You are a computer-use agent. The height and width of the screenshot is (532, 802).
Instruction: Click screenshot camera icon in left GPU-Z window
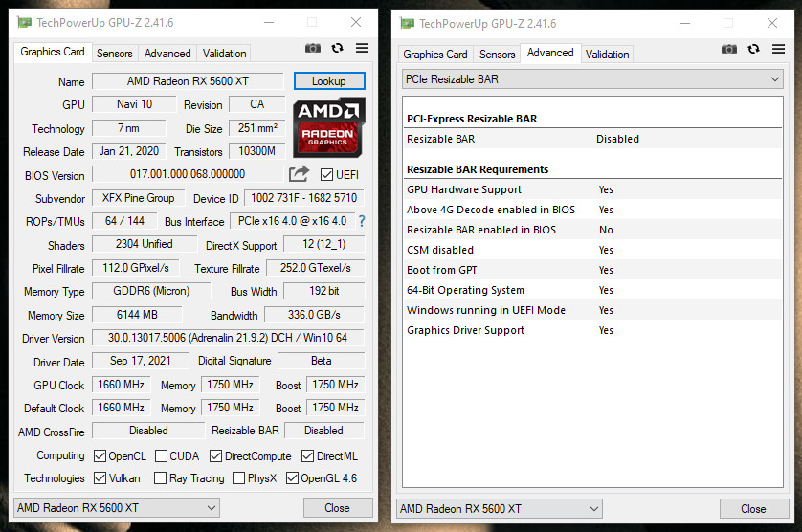tap(313, 48)
